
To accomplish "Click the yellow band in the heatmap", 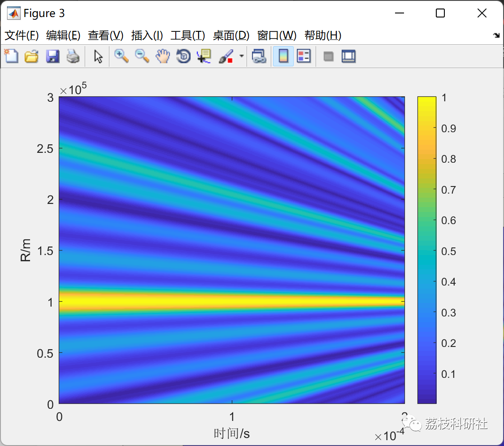I will pyautogui.click(x=231, y=301).
